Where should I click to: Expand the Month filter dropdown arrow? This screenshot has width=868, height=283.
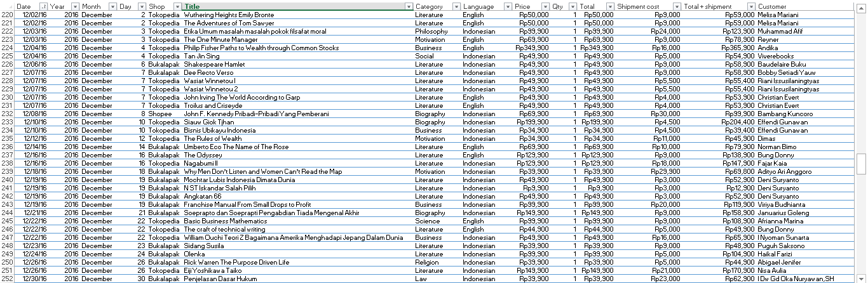pos(112,6)
